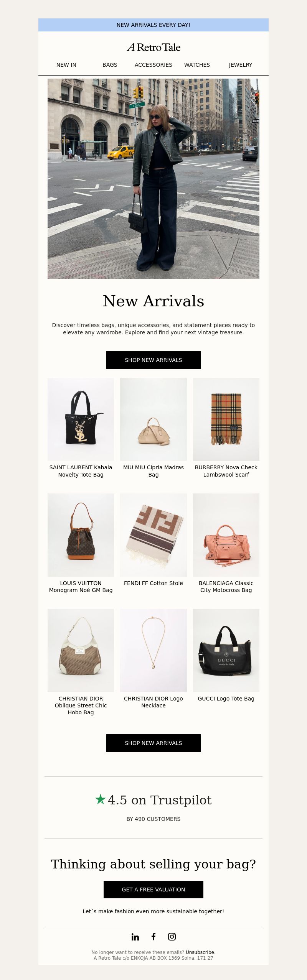Click the MIU MIU Cipria Madras Bag title

(153, 471)
